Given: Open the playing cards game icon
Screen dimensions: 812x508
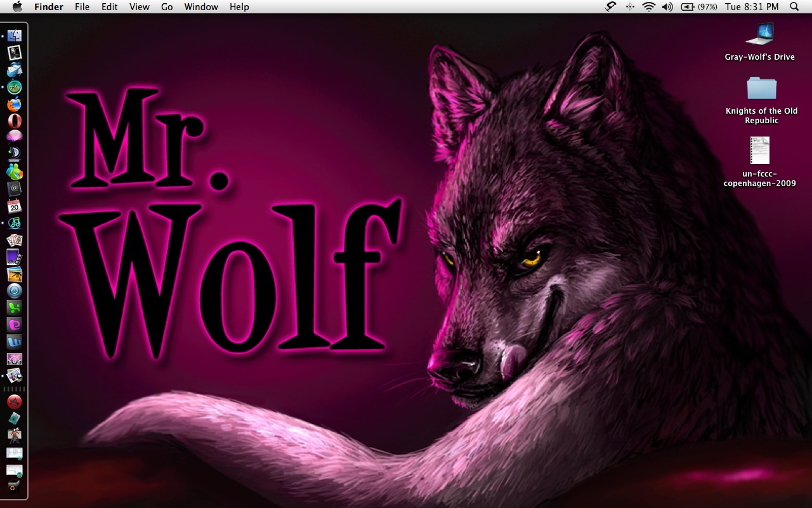Looking at the screenshot, I should click(15, 240).
